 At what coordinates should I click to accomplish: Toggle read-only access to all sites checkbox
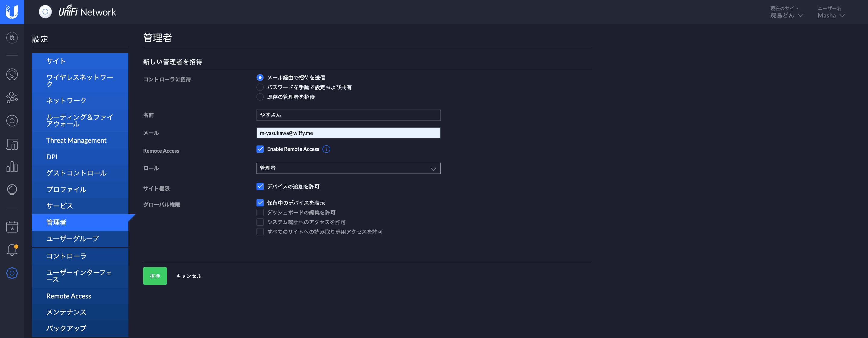coord(260,232)
